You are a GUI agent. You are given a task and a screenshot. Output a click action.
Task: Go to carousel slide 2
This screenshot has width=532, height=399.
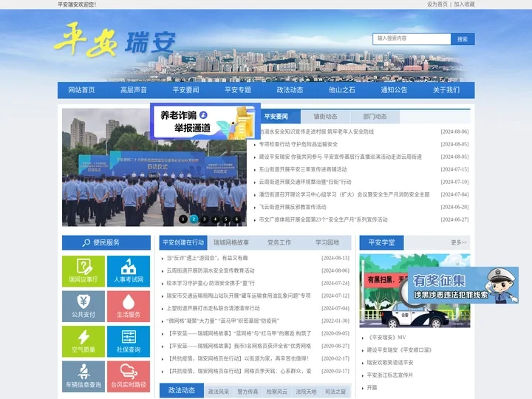[x=194, y=219]
